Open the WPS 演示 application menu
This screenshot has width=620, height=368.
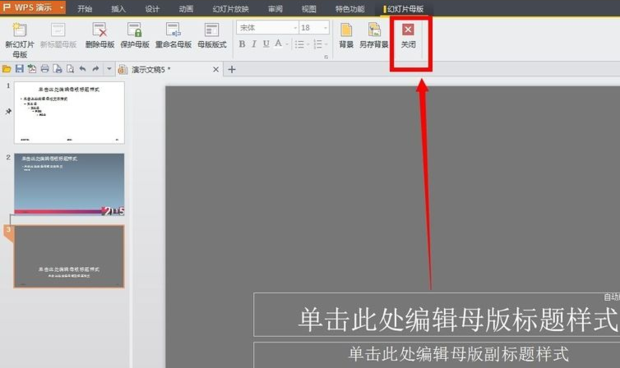33,8
